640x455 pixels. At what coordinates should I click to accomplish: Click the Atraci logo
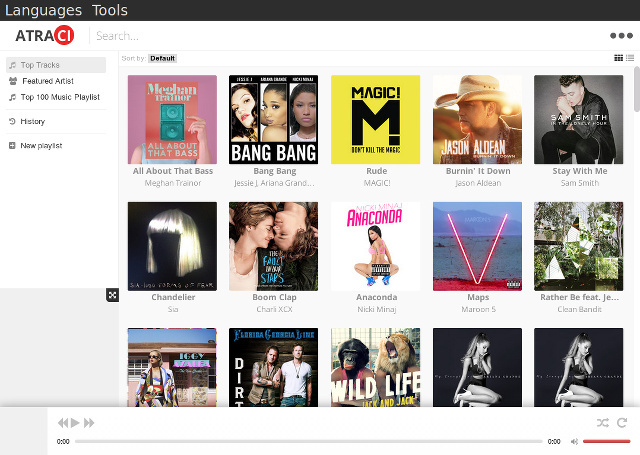click(45, 35)
